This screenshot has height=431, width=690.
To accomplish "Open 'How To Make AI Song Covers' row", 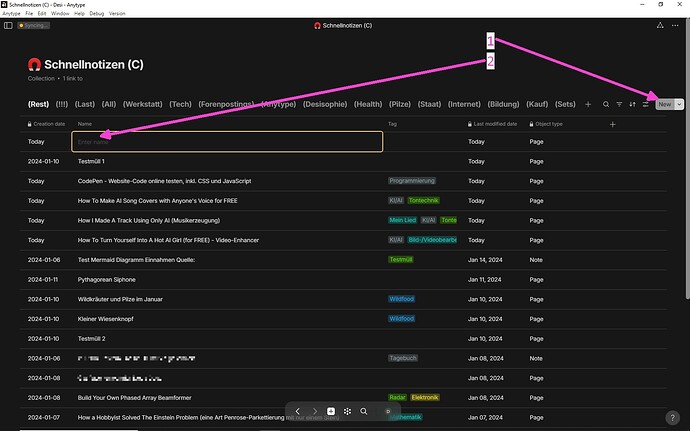I will 343,201.
